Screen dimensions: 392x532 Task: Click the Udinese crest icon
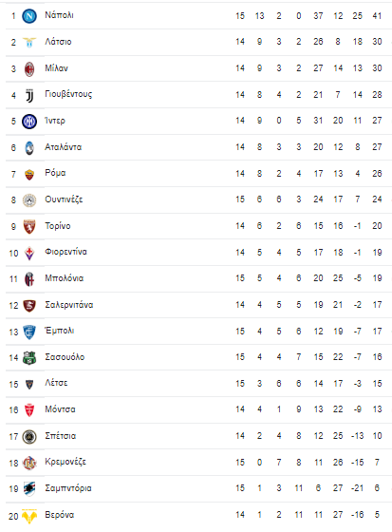(29, 200)
